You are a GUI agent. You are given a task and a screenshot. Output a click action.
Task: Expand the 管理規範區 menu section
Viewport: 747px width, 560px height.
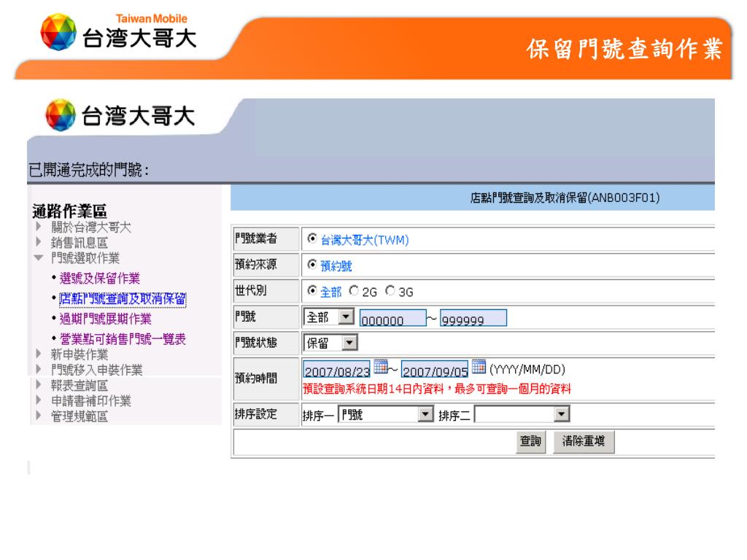pos(39,416)
